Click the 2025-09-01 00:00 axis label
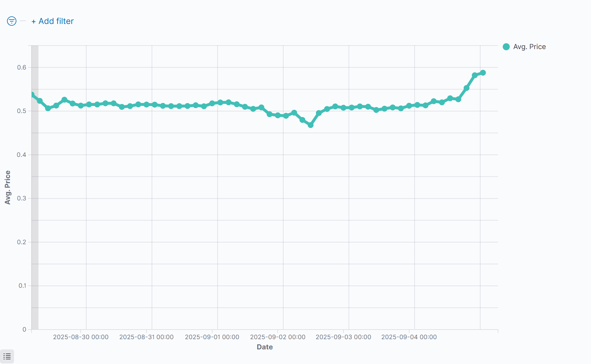Viewport: 591px width, 364px height. [x=212, y=337]
